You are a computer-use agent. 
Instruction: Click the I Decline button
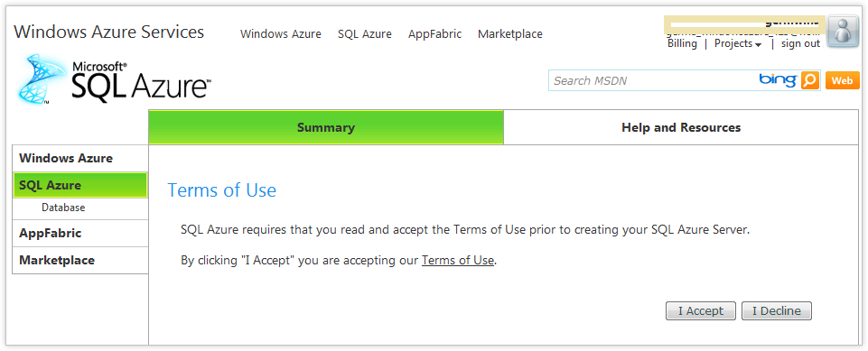tap(776, 310)
